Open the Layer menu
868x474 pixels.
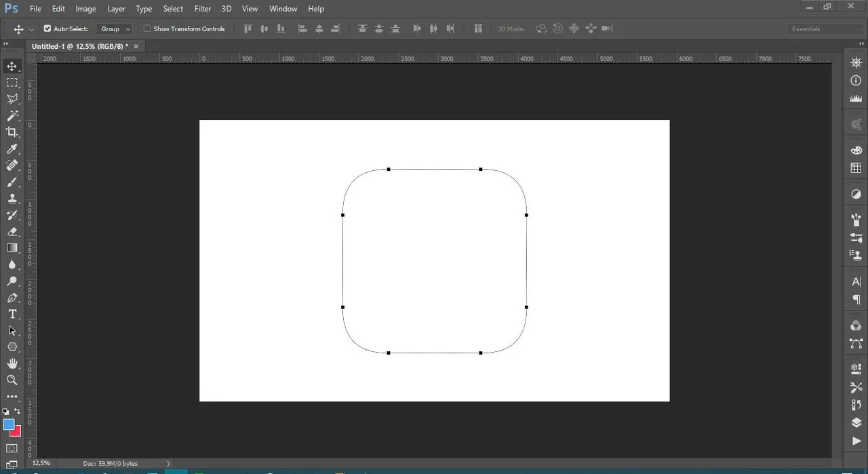pyautogui.click(x=116, y=9)
